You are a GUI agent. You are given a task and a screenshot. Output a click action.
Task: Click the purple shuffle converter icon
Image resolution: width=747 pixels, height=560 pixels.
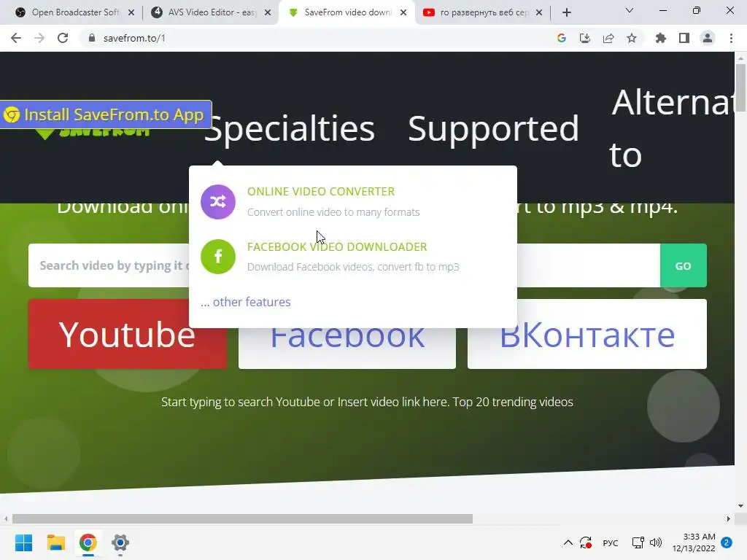(x=217, y=202)
